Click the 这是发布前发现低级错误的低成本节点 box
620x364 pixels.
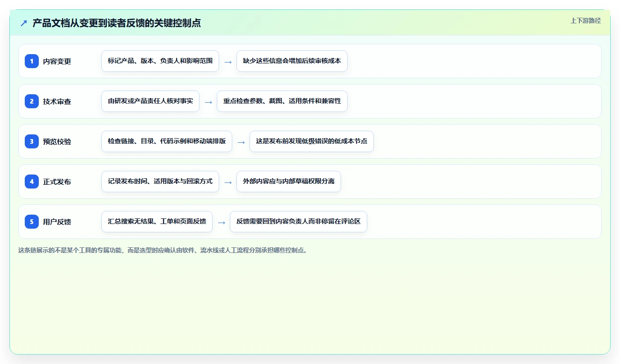[x=312, y=141]
